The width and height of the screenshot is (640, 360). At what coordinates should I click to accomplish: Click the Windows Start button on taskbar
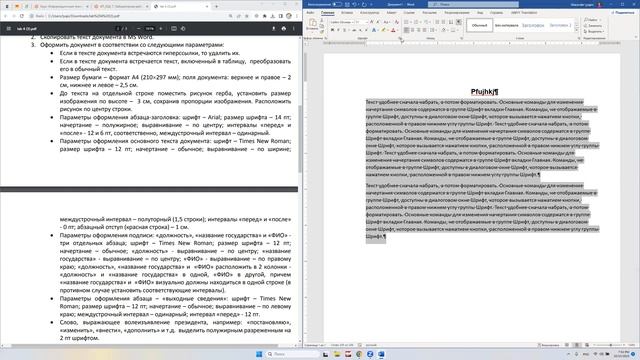point(259,354)
